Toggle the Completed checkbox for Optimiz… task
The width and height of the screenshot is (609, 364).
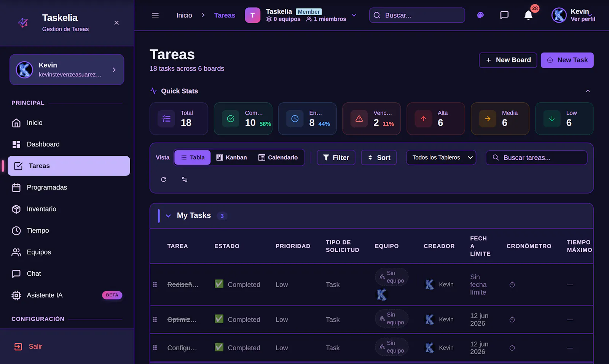[219, 319]
